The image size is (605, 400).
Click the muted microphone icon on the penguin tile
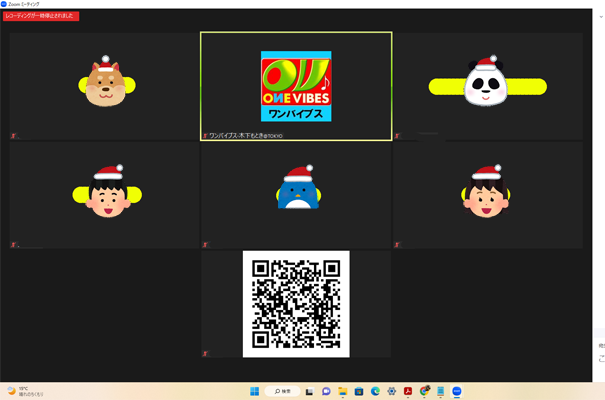[205, 245]
